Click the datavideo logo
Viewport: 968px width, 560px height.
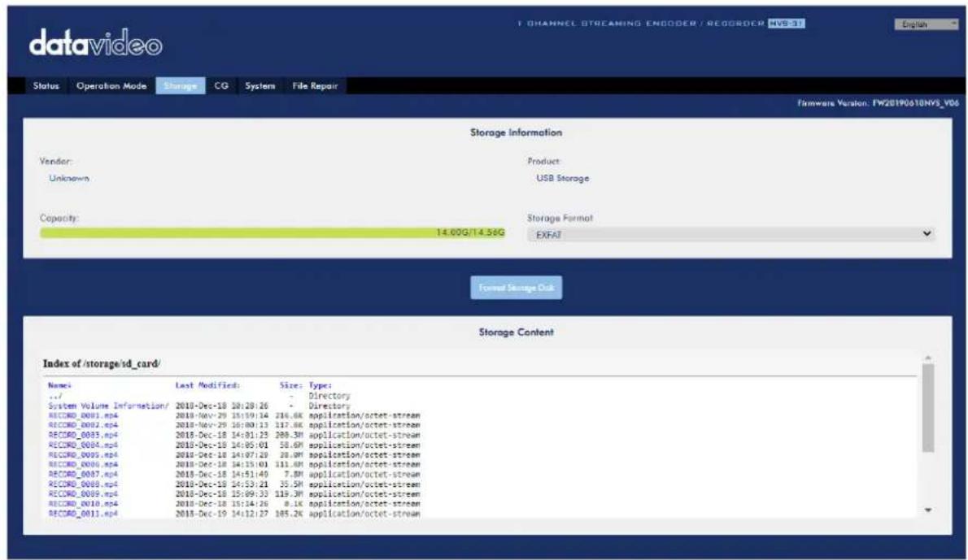point(96,43)
